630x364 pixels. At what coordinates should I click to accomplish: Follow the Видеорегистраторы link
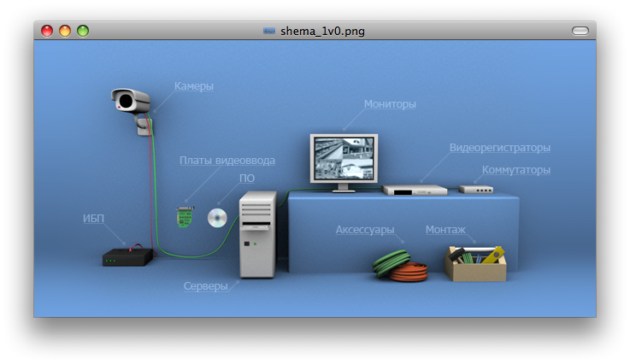pyautogui.click(x=500, y=148)
